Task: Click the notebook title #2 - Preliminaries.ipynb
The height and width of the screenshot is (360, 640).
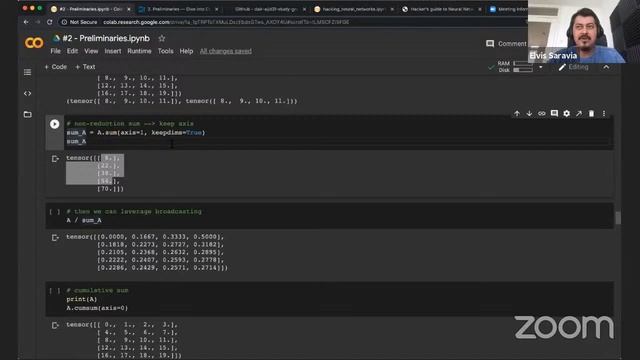Action: [106, 38]
